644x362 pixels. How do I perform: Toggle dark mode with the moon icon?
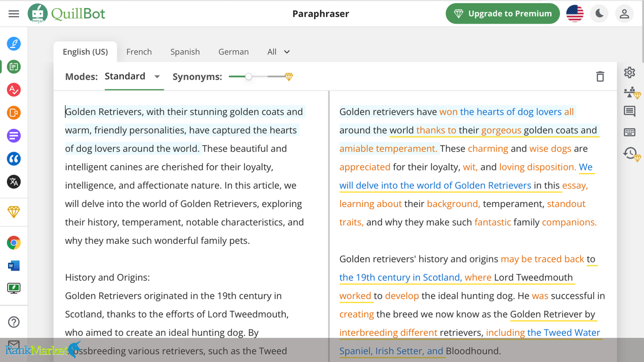point(599,14)
